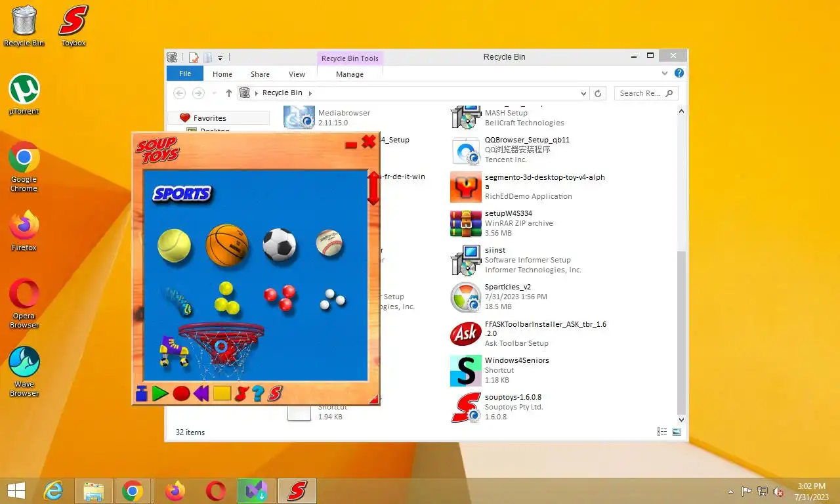Go up one folder level

pyautogui.click(x=229, y=93)
